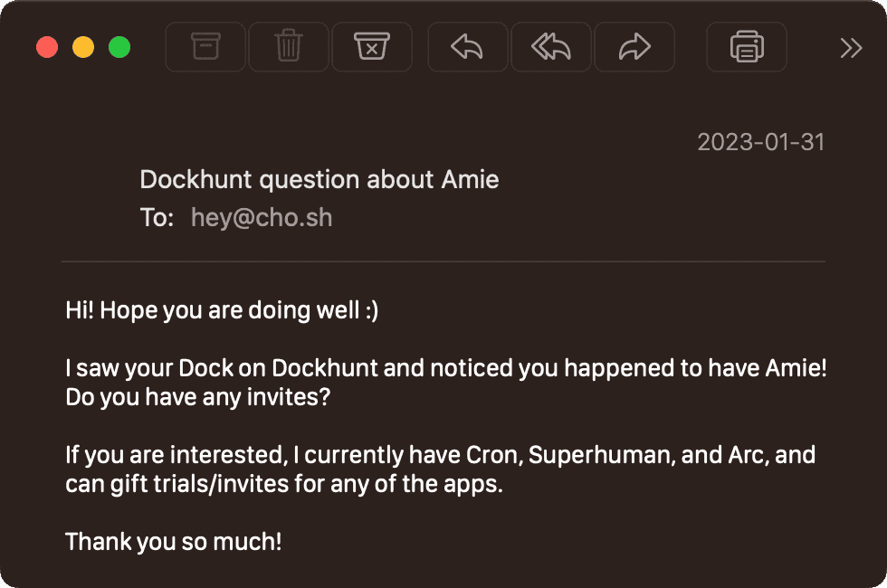Minimize the window with yellow button
Viewport: 887px width, 588px height.
coord(83,47)
